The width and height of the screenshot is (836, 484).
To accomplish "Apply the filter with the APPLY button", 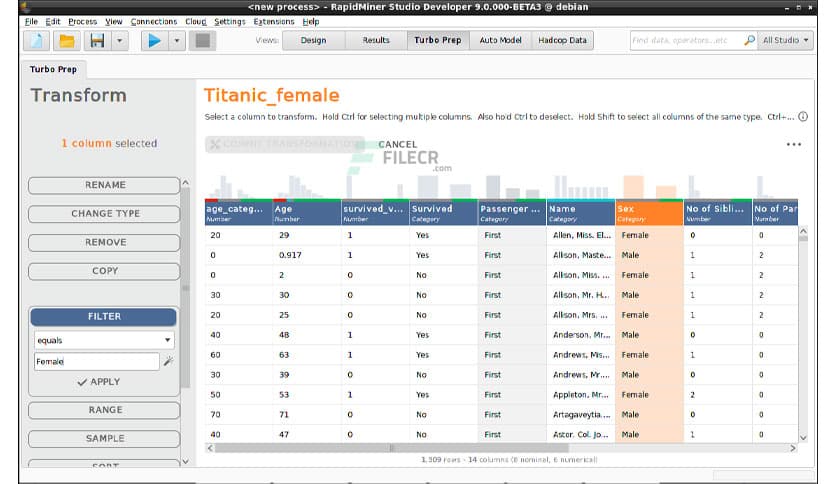I will 99,382.
